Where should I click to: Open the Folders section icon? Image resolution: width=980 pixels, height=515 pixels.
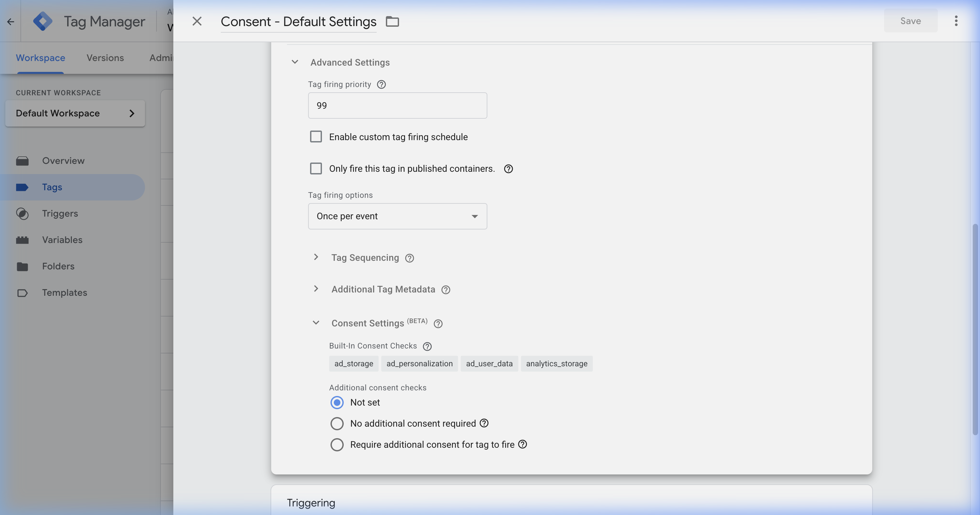[23, 266]
